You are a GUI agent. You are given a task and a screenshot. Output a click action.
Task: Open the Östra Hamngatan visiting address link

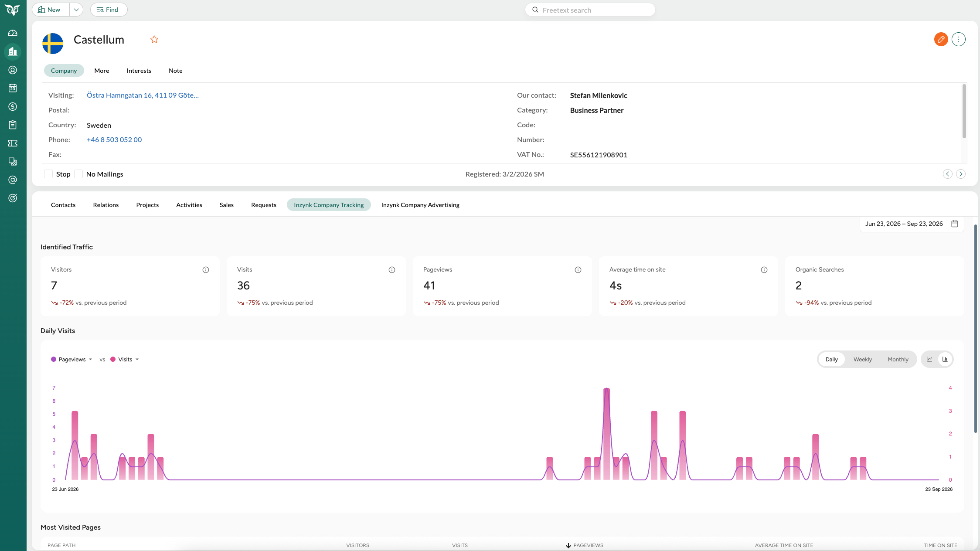pyautogui.click(x=143, y=95)
